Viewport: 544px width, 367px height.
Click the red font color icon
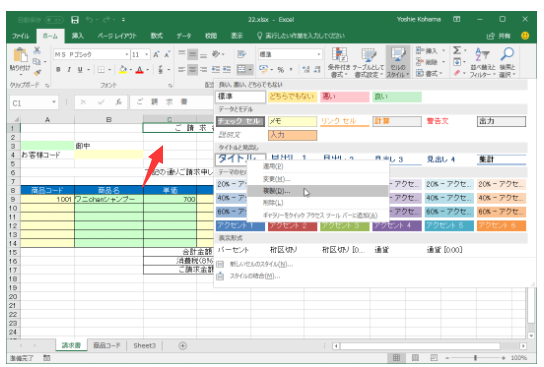pos(139,70)
